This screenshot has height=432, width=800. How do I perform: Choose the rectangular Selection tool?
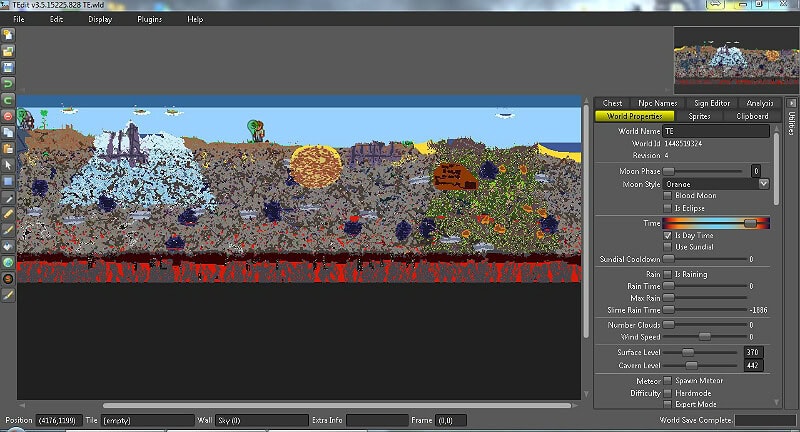pyautogui.click(x=8, y=181)
